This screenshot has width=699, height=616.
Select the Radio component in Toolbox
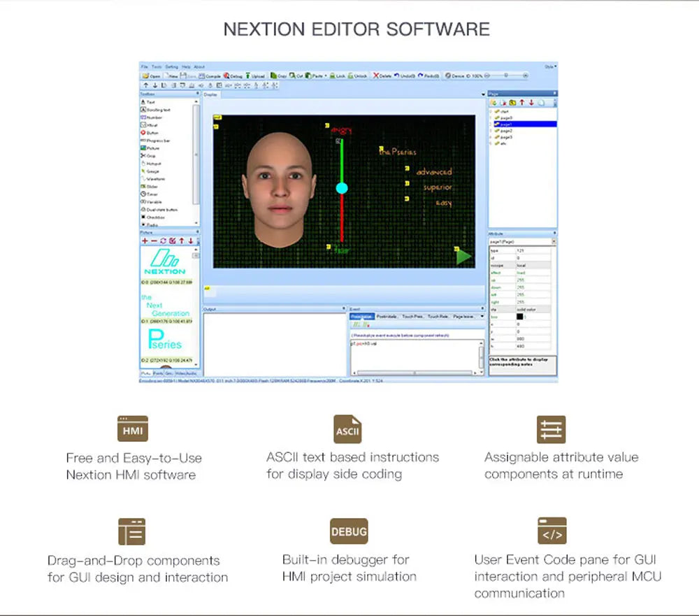point(150,224)
